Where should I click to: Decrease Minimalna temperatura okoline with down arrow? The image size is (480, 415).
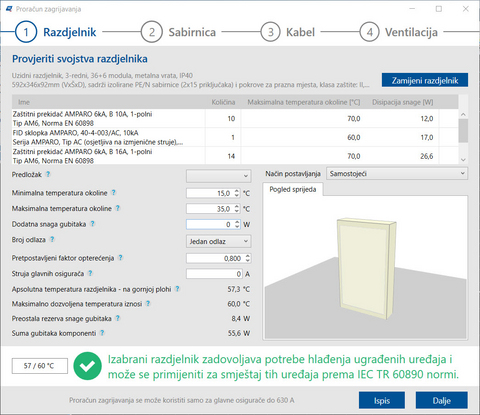point(237,195)
